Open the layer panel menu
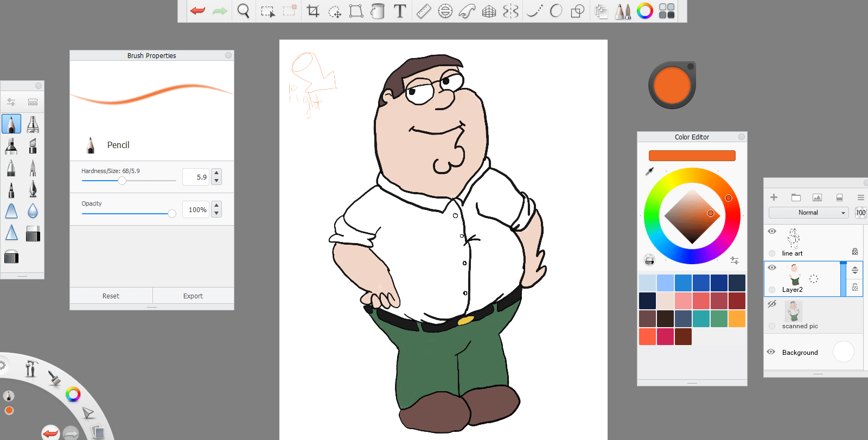The height and width of the screenshot is (440, 868). click(860, 197)
